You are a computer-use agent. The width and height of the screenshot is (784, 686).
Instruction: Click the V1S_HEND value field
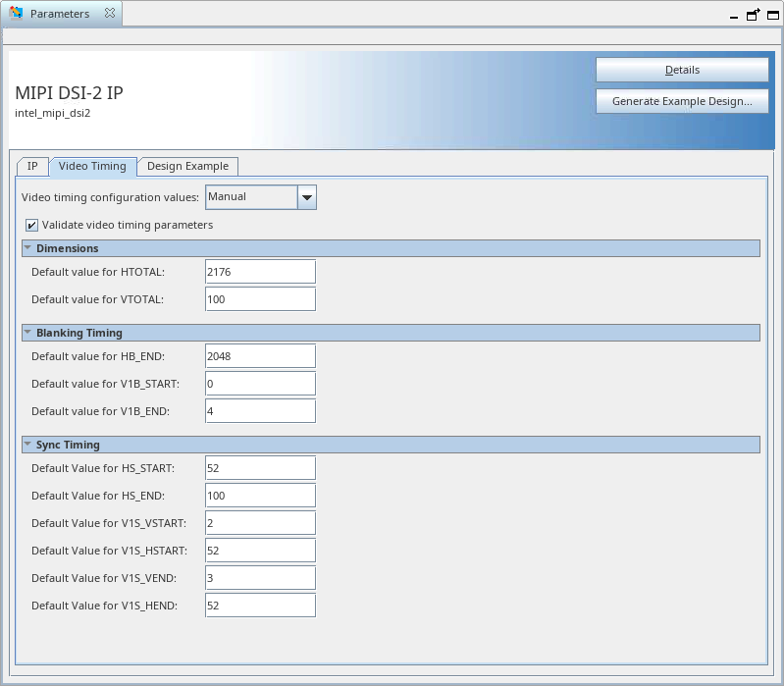coord(260,606)
